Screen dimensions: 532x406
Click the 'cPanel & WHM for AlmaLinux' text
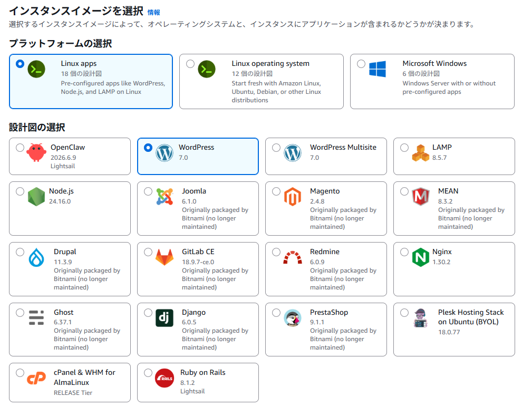[84, 377]
